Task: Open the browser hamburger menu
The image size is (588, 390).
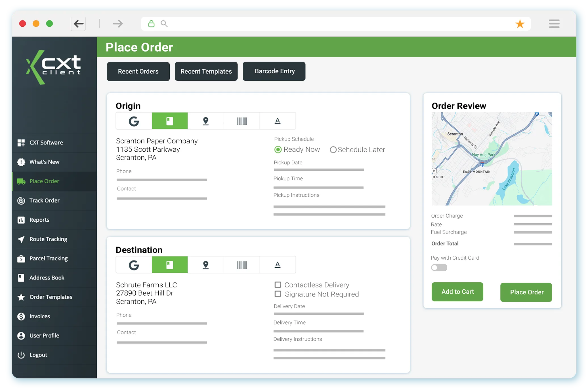Action: click(554, 24)
